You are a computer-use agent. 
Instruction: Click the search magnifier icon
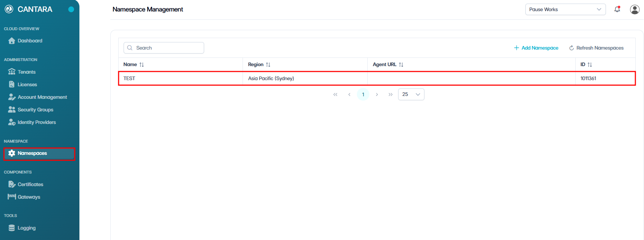(x=130, y=48)
